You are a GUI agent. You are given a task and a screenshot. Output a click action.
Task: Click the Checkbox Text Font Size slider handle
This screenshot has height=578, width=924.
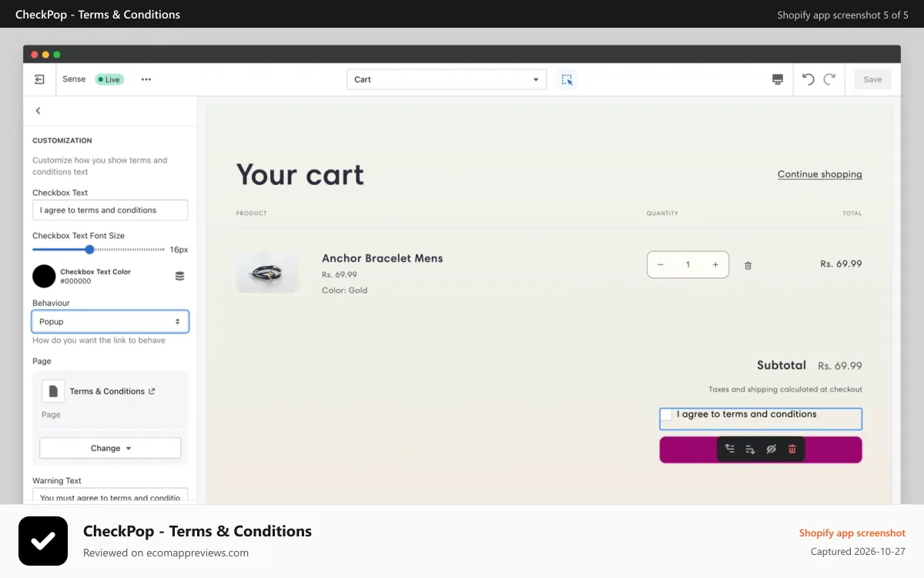point(89,250)
